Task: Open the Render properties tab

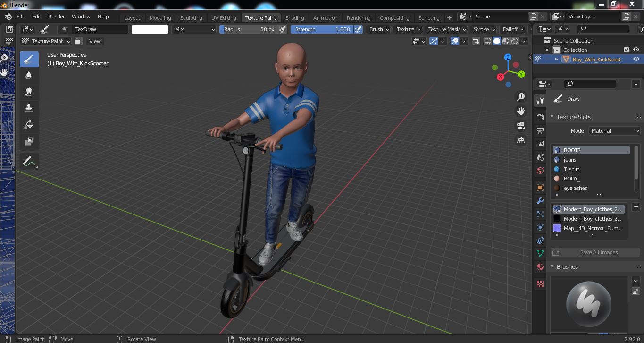Action: [540, 117]
